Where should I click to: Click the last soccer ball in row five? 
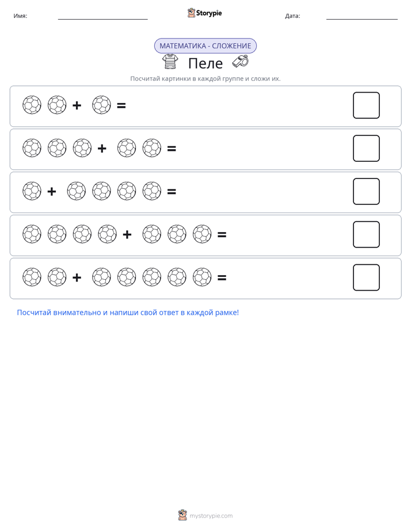(202, 277)
